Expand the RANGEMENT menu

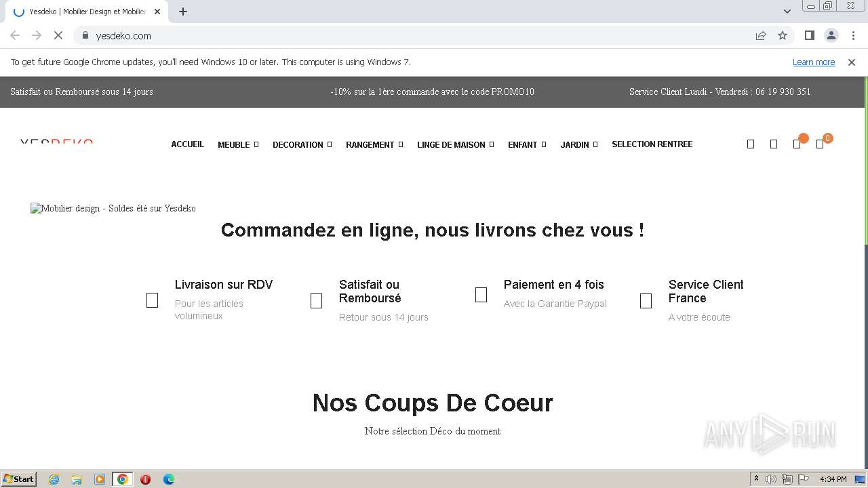[x=374, y=144]
